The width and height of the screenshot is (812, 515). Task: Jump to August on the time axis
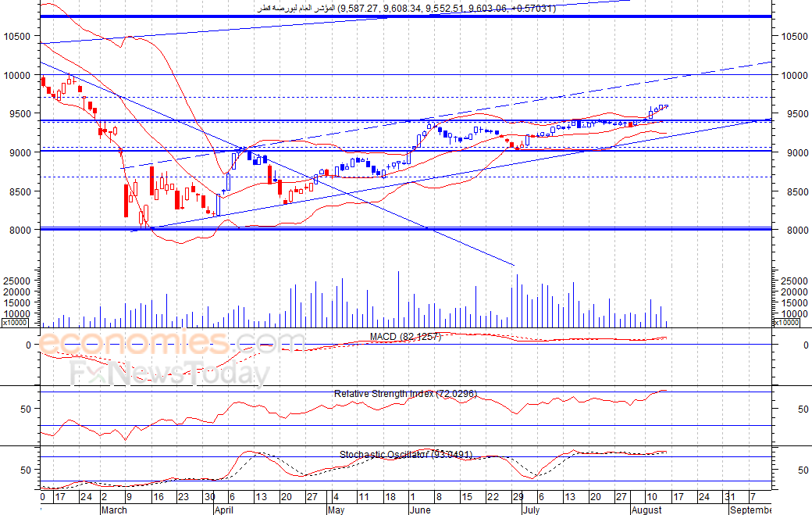(x=646, y=510)
